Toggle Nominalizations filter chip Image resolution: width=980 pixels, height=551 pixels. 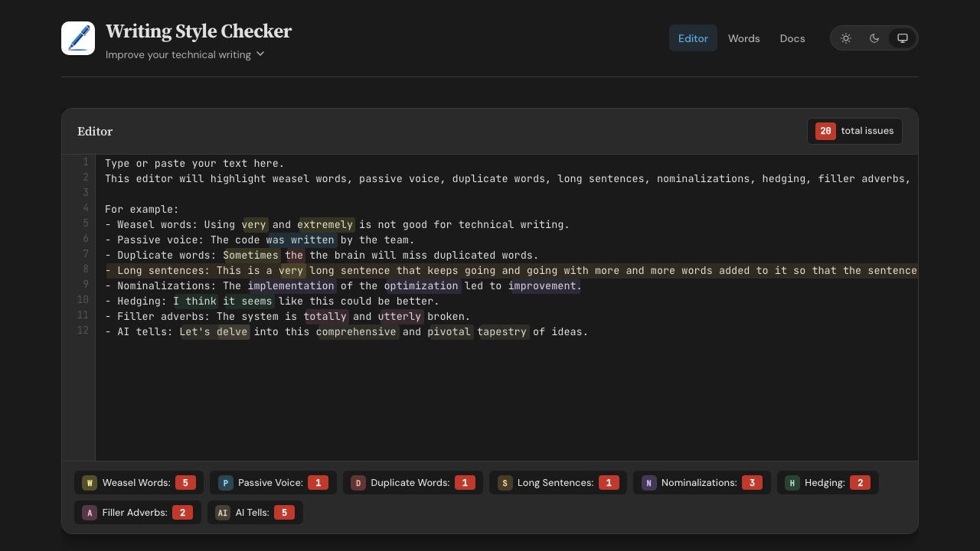[x=701, y=483]
